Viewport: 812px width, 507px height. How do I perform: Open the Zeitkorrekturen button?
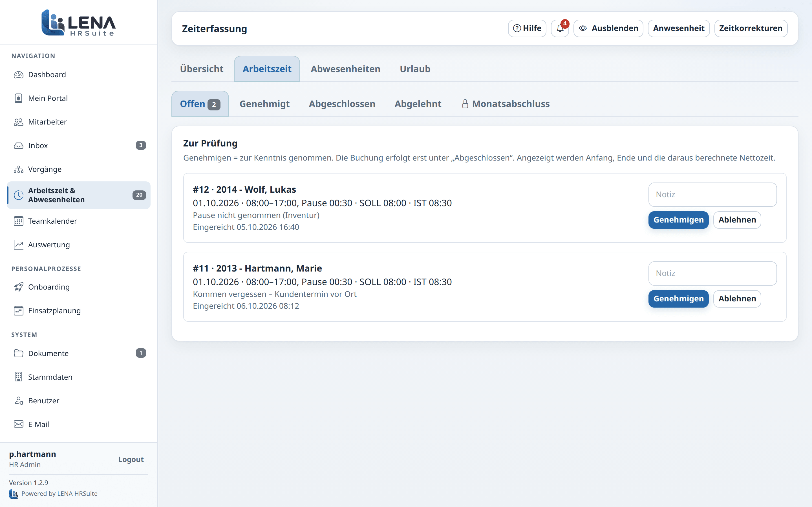pyautogui.click(x=751, y=28)
